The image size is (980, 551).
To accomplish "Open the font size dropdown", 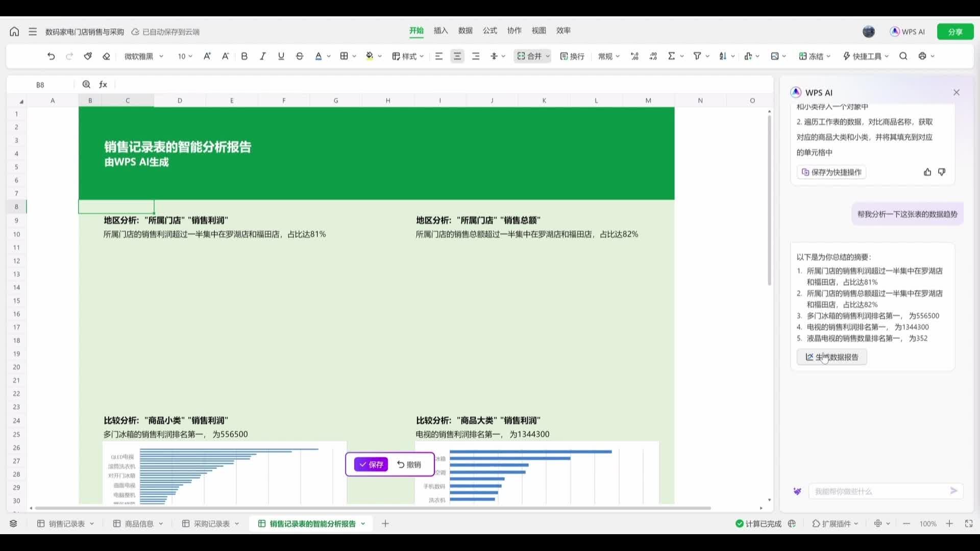I will point(189,56).
